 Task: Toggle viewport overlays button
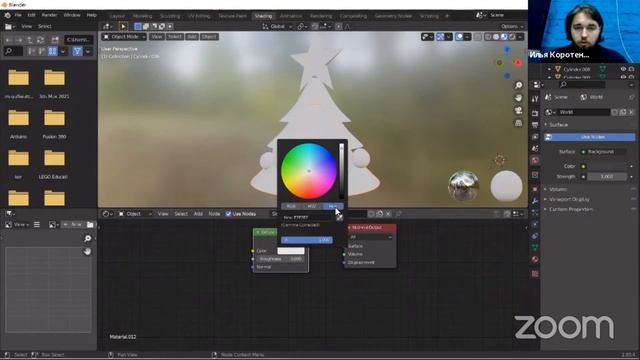pos(459,37)
